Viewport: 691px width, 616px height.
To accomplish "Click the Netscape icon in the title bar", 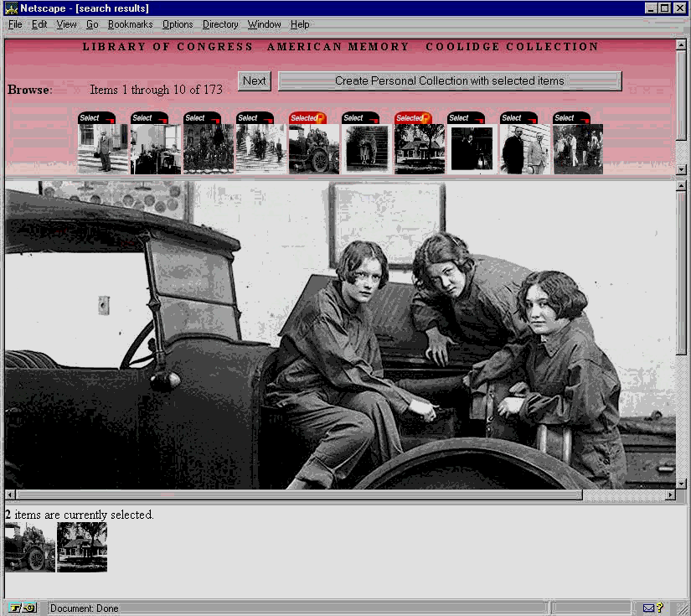I will point(11,8).
